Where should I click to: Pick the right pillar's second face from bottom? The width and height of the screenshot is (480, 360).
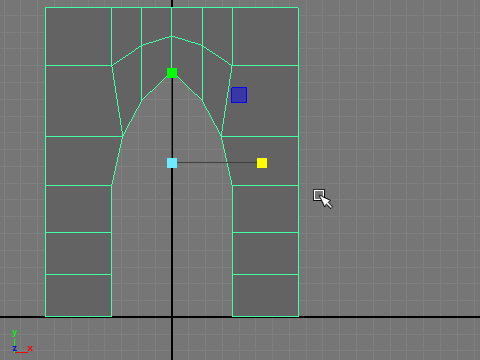tap(265, 253)
